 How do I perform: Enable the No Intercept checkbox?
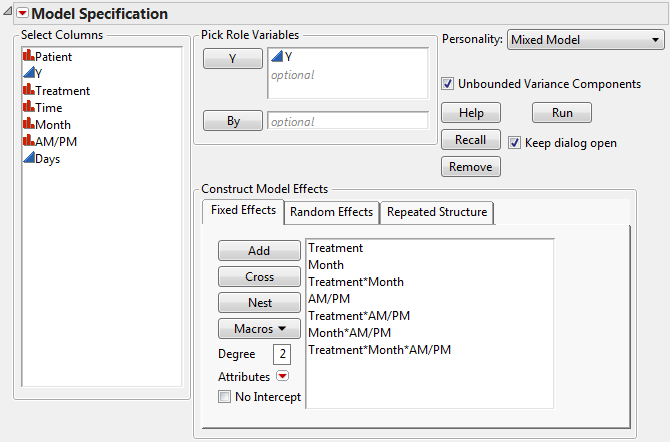(x=225, y=397)
